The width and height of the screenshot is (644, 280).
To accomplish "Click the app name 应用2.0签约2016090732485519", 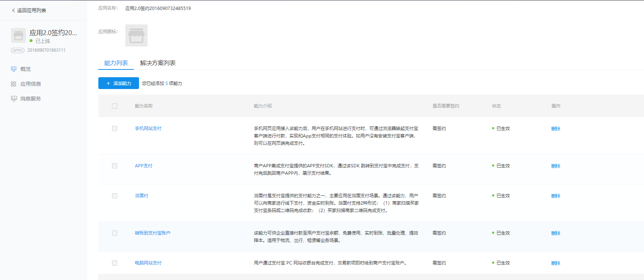I will (x=158, y=8).
